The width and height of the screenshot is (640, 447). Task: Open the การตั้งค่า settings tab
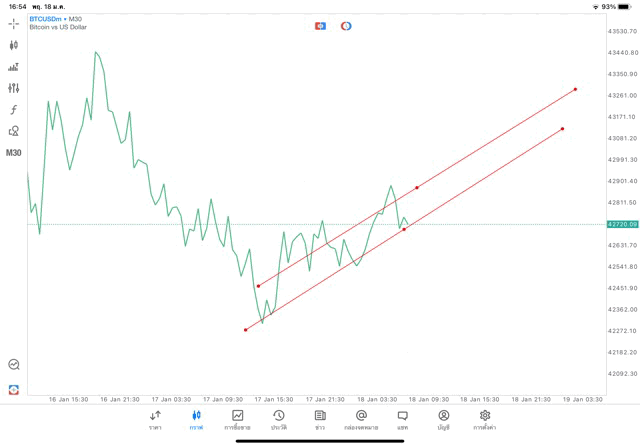pyautogui.click(x=485, y=419)
